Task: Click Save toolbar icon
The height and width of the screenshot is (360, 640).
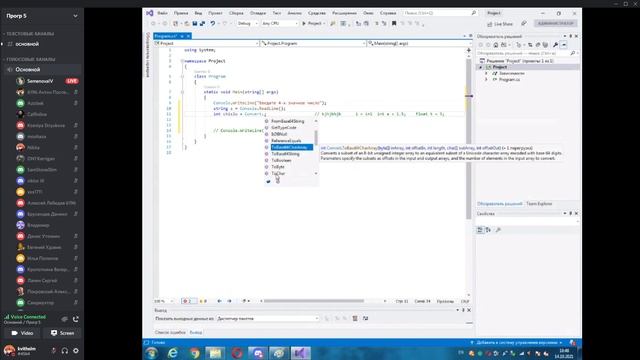Action: [195, 24]
